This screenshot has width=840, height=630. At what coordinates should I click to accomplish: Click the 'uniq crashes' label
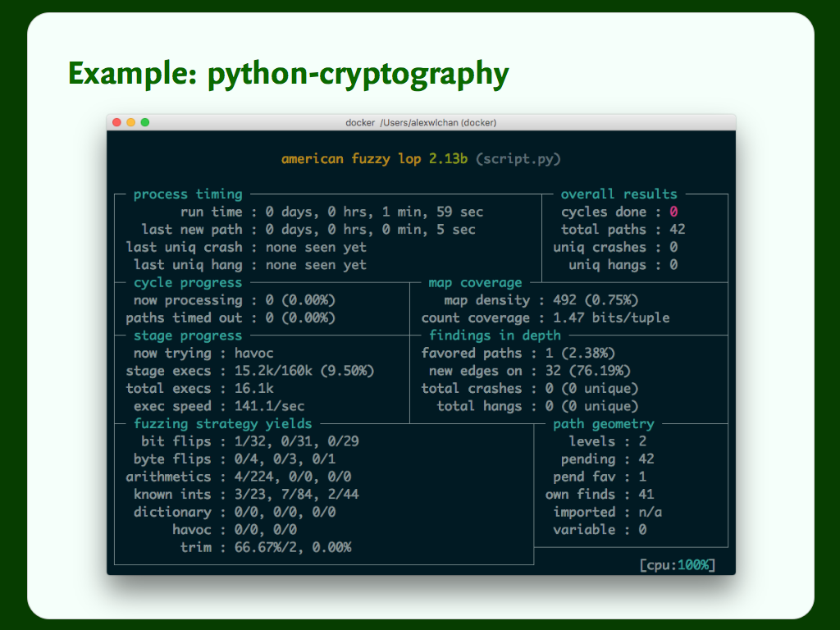pyautogui.click(x=600, y=248)
